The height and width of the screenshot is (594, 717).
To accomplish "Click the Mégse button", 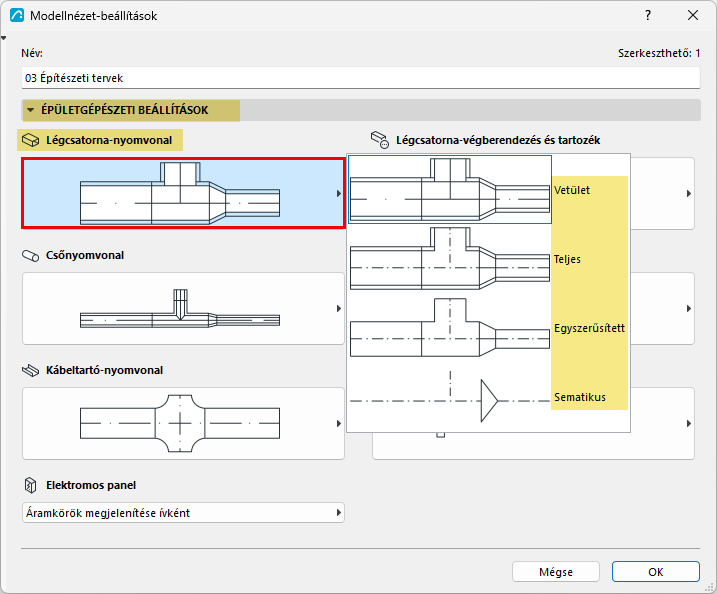I will pyautogui.click(x=556, y=572).
